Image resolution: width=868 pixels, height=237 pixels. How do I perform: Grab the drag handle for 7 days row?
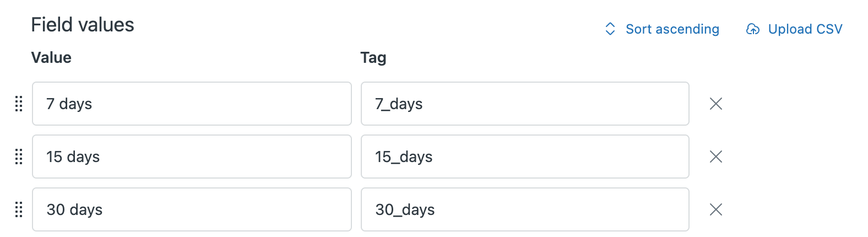pyautogui.click(x=19, y=104)
